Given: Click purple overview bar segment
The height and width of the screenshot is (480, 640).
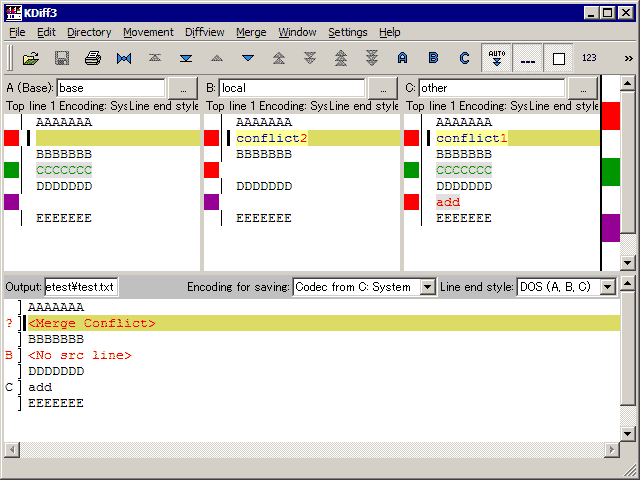Looking at the screenshot, I should coord(611,228).
